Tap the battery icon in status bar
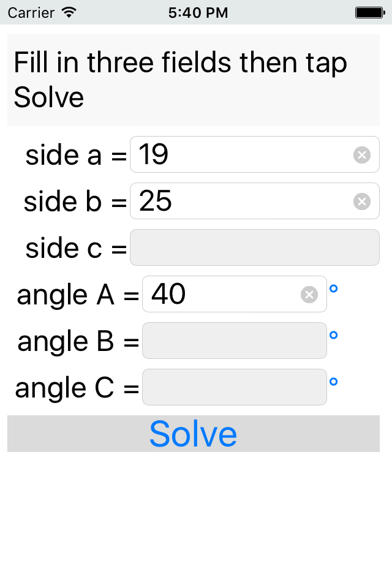Image resolution: width=392 pixels, height=588 pixels. tap(369, 12)
